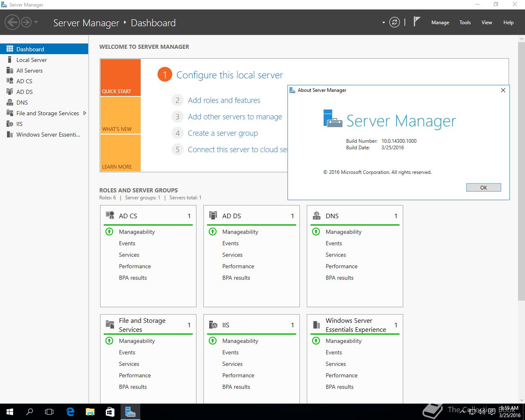Open IIS in the sidebar
Screen dimensions: 525x420
pos(44,124)
